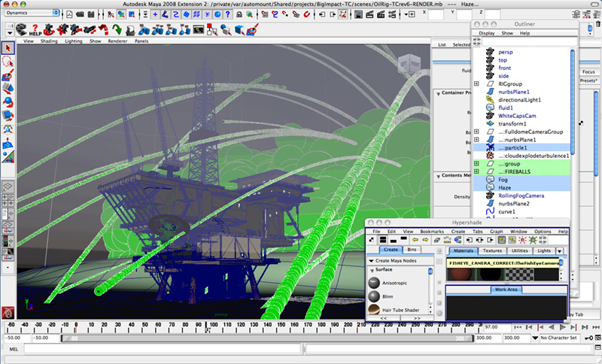Click the Hypershade yellow left arrow icon
This screenshot has height=364, width=602.
pyautogui.click(x=415, y=240)
